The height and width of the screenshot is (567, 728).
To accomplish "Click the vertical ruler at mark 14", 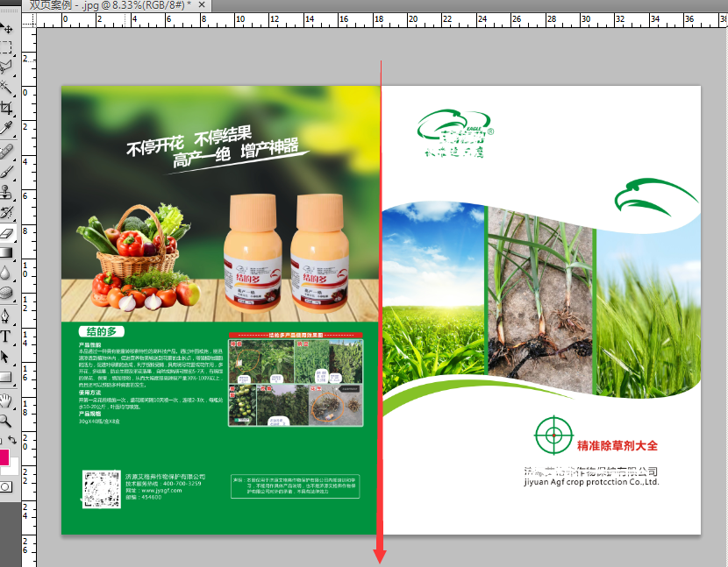I will pos(26,338).
